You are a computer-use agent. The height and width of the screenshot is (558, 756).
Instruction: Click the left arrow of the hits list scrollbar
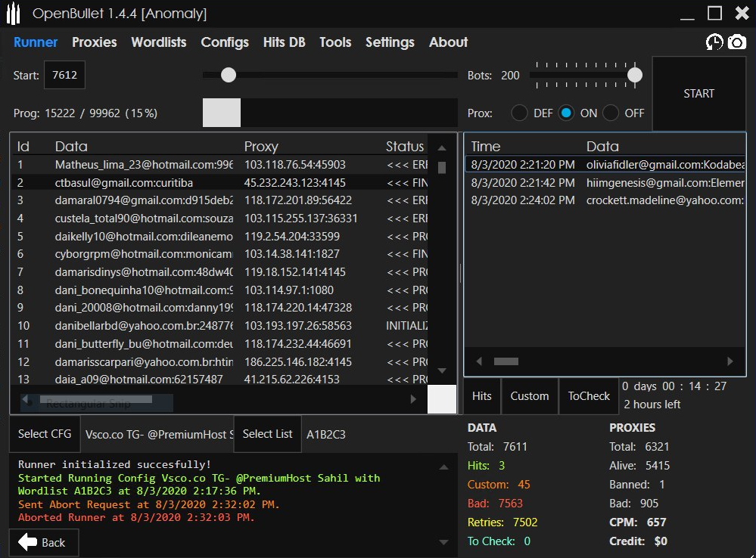479,361
